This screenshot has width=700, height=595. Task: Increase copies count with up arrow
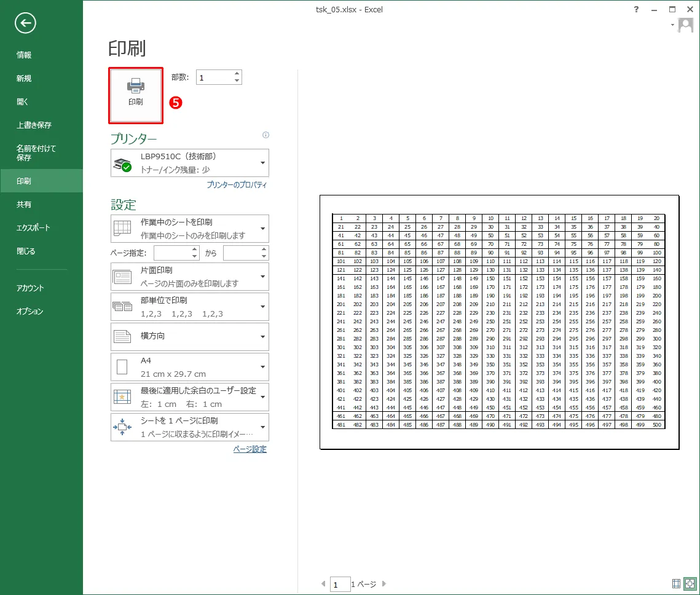tap(237, 74)
